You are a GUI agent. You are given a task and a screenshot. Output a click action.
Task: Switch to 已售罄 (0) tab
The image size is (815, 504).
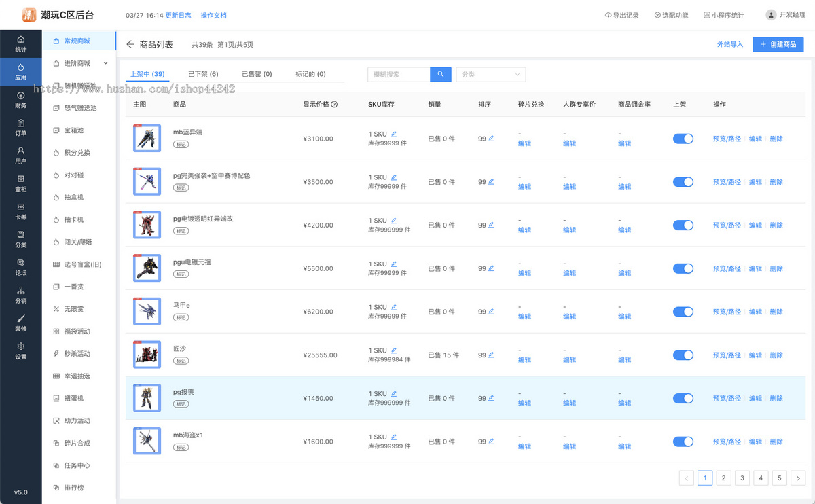tap(257, 74)
